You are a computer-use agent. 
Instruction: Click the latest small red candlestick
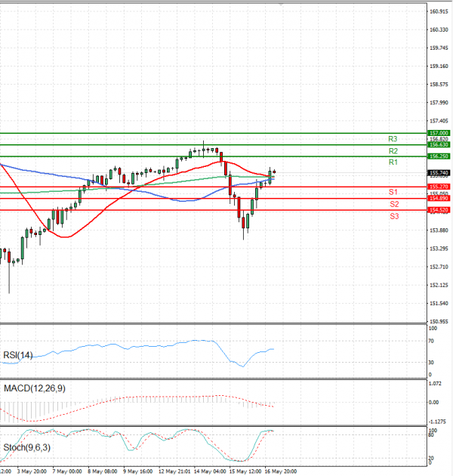pyautogui.click(x=274, y=172)
